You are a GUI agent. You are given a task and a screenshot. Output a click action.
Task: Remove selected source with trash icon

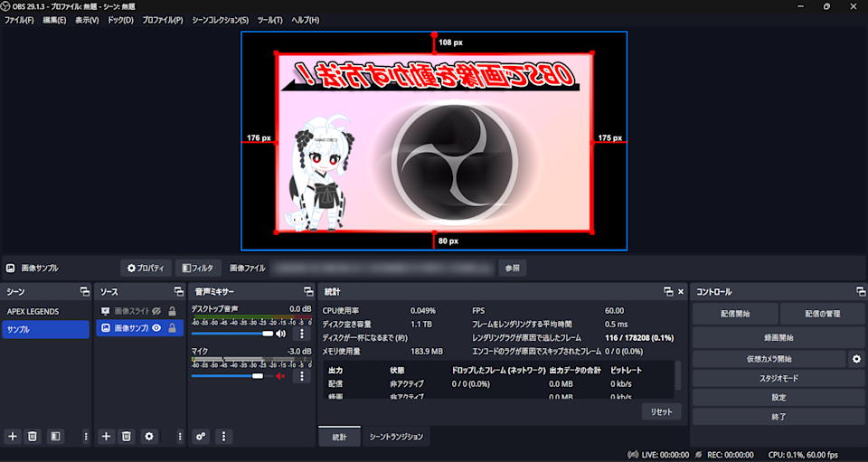click(x=127, y=437)
